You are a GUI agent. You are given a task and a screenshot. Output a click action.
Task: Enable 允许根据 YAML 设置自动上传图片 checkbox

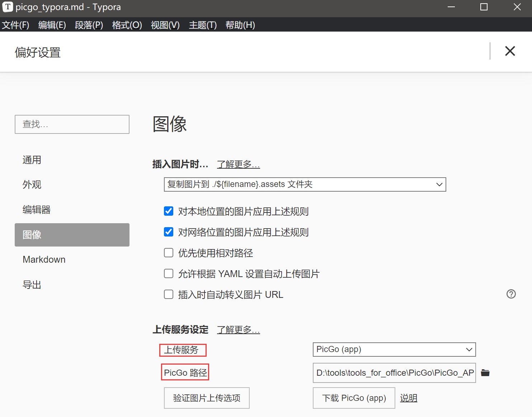[169, 273]
